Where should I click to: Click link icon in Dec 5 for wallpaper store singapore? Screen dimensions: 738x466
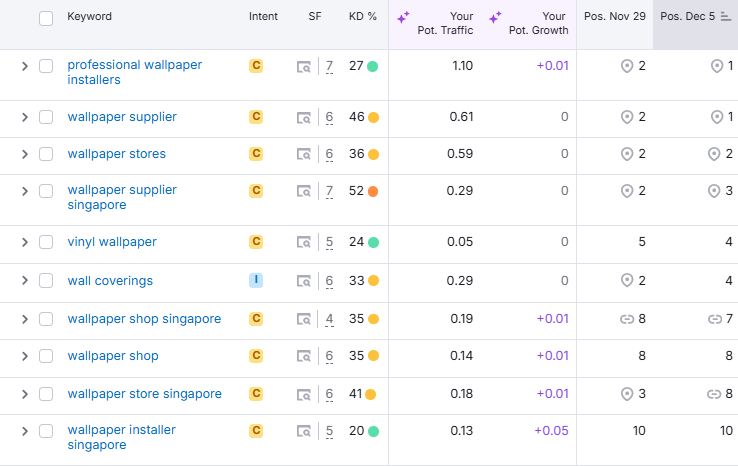[714, 394]
